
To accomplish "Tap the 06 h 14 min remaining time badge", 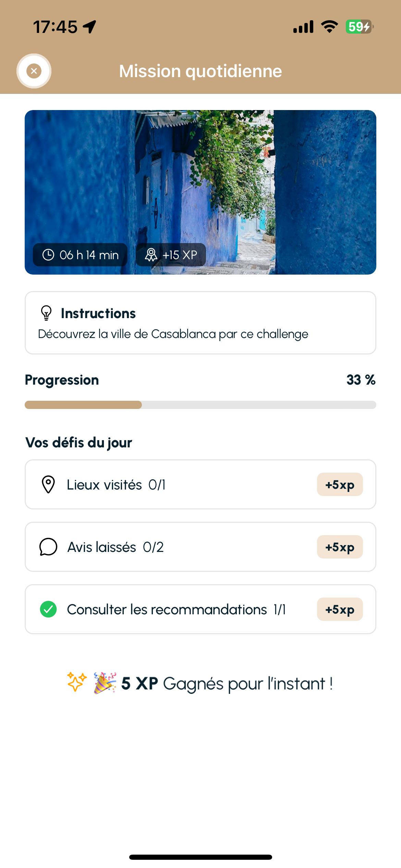I will [80, 255].
